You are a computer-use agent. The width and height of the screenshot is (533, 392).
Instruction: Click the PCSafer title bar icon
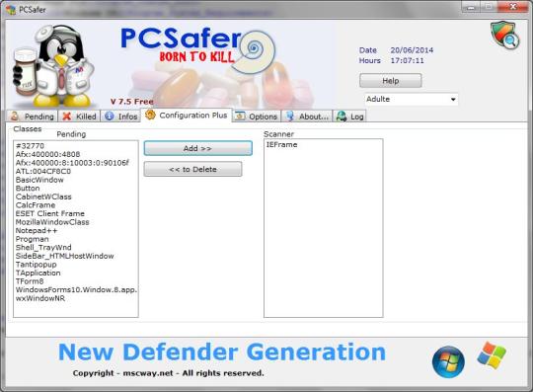(11, 10)
